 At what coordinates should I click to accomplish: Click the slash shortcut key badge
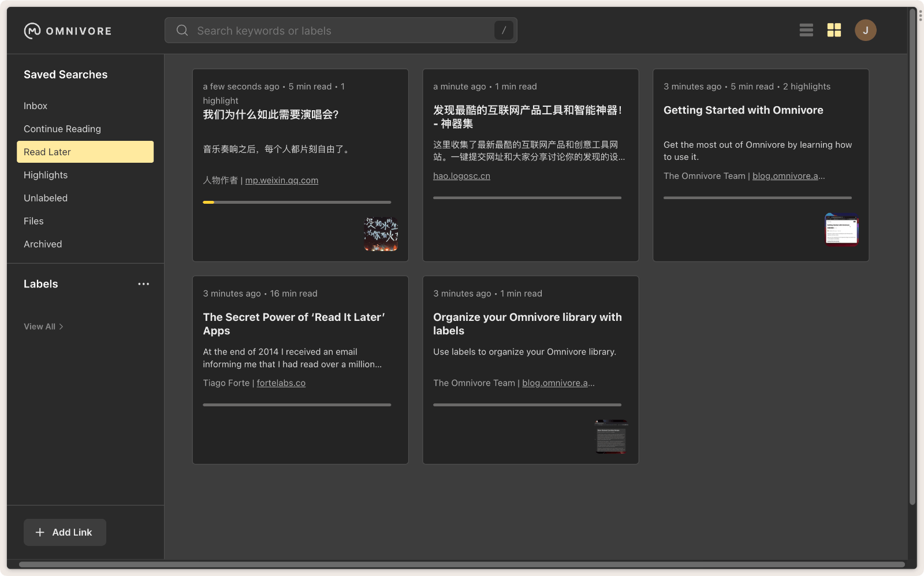(504, 31)
